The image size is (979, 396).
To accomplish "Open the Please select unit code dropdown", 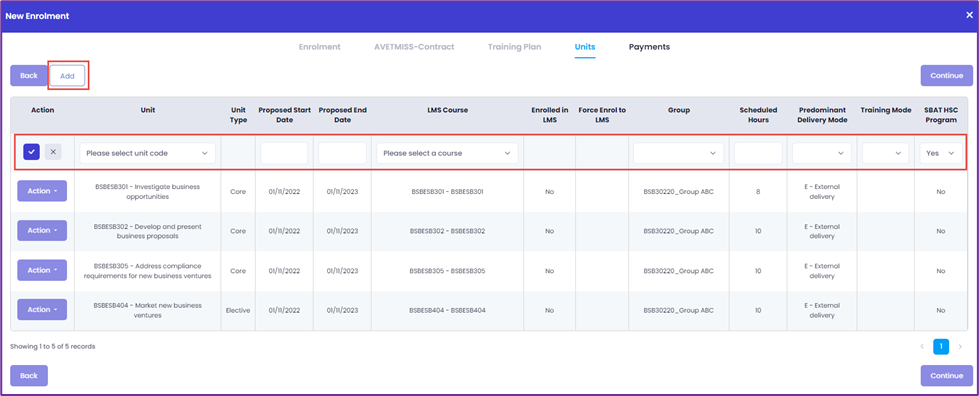I will click(147, 153).
